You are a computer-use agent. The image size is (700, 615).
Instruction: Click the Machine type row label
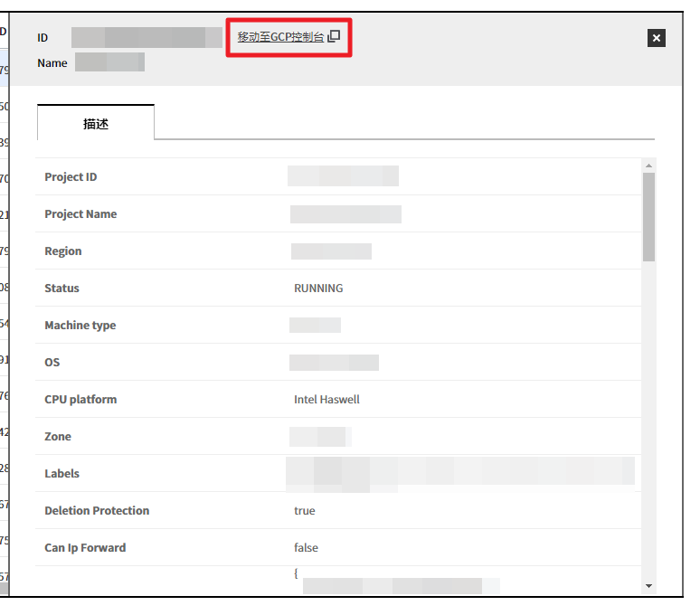click(x=80, y=326)
